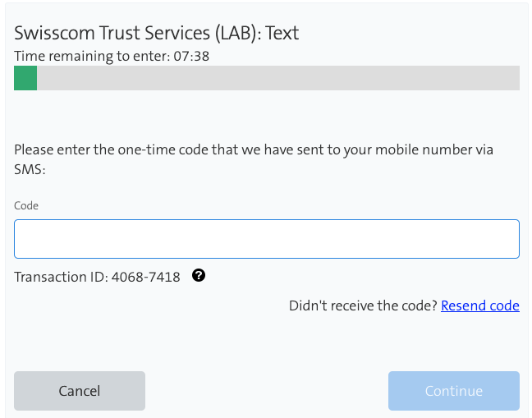The width and height of the screenshot is (532, 418).
Task: Click the word SMS: in the instructions
Action: tap(30, 169)
